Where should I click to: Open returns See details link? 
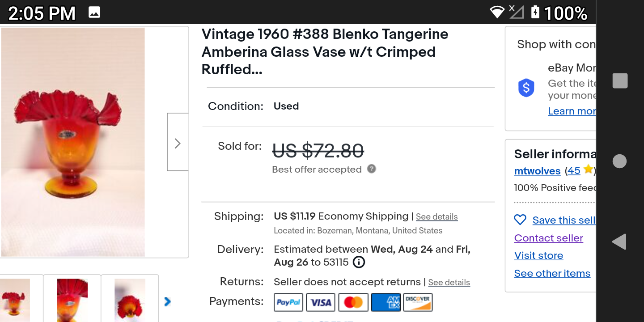coord(449,283)
